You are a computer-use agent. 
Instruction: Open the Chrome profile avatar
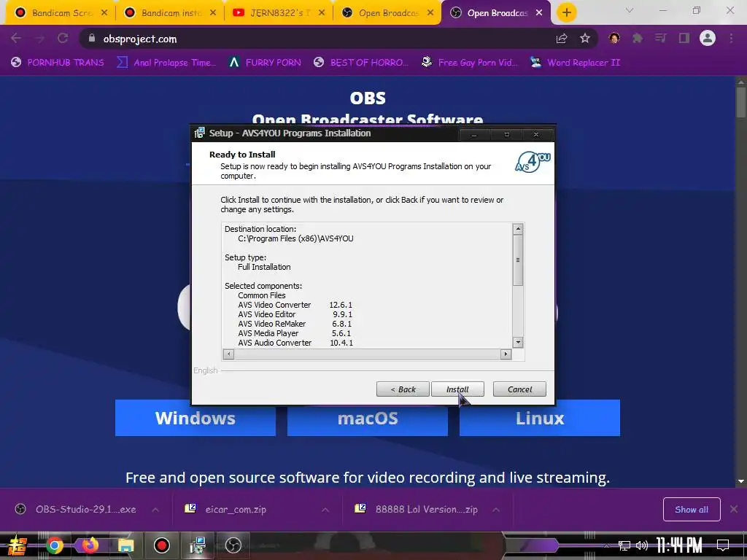coord(708,38)
